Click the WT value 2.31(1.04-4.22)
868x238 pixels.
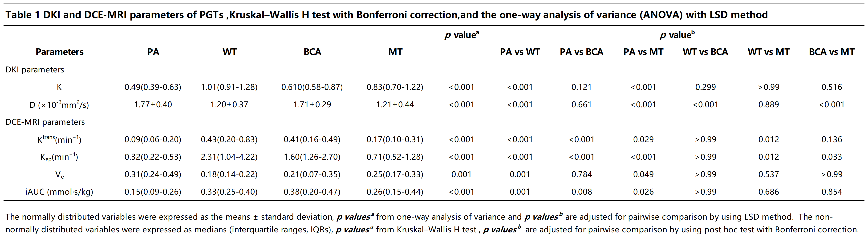point(229,157)
